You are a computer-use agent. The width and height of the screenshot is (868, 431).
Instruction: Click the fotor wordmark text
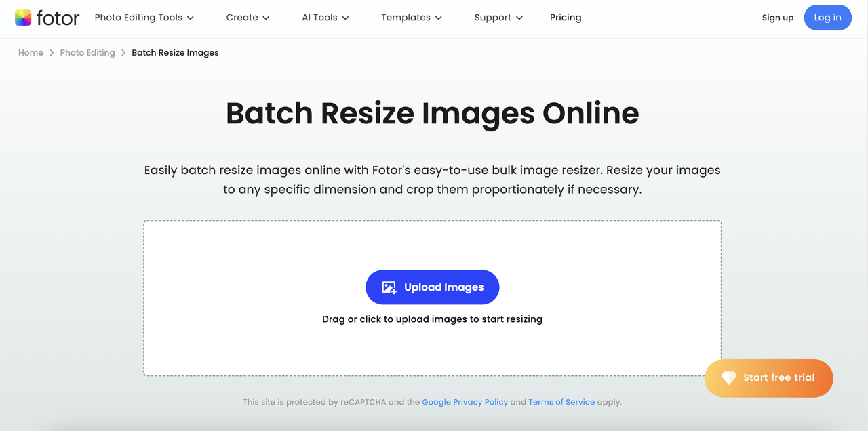click(x=58, y=18)
